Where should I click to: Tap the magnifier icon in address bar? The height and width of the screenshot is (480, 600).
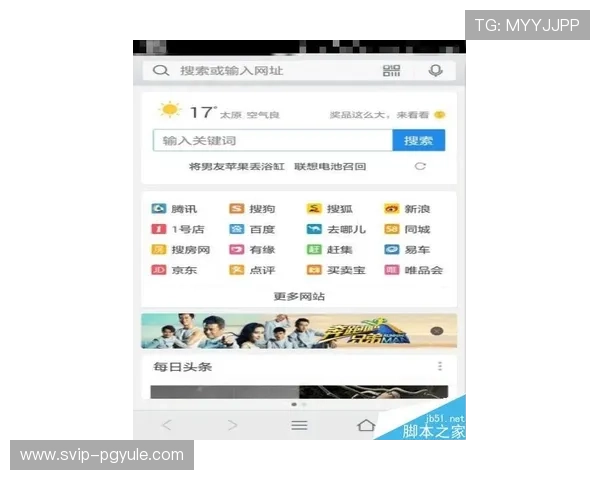point(161,70)
